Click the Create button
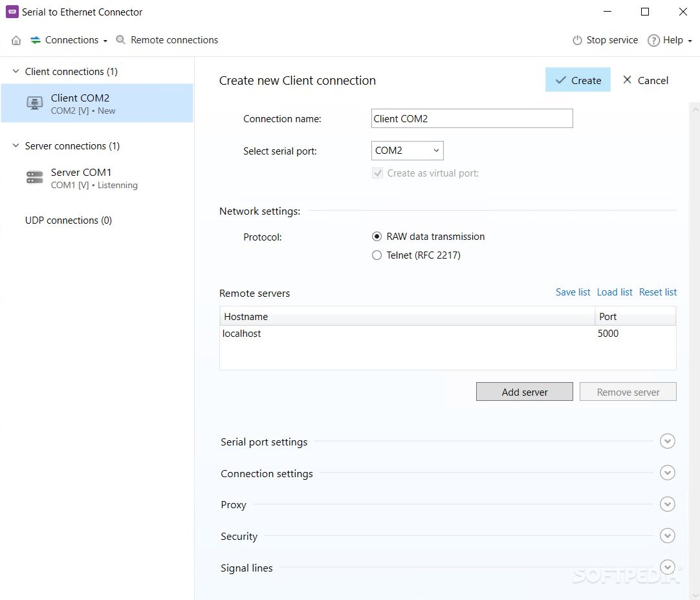 pos(578,80)
